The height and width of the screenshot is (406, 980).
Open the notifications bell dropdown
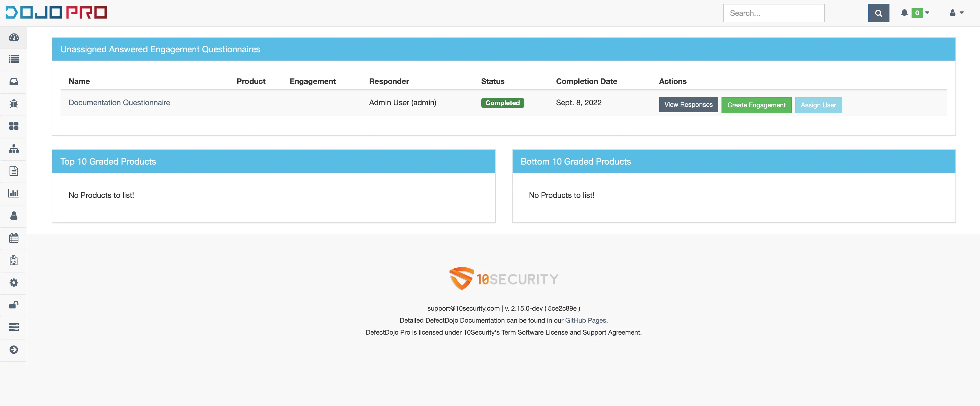(x=915, y=13)
